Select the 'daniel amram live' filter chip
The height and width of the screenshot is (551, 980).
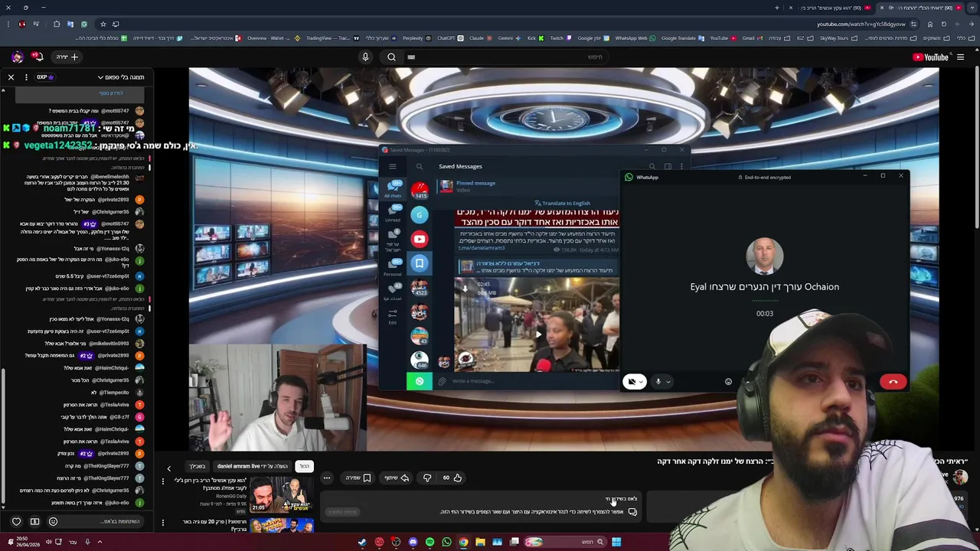click(x=252, y=466)
